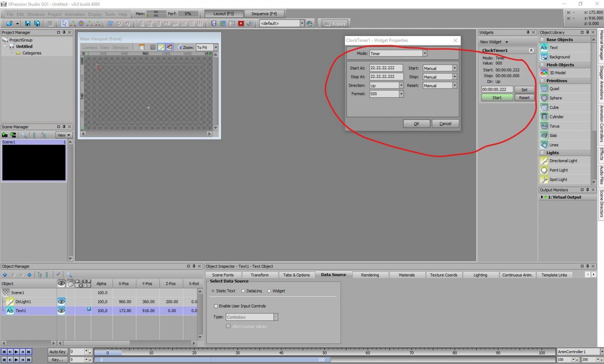Click the Save All double-floppy icon
Viewport: 604px width, 364px height.
tap(37, 23)
